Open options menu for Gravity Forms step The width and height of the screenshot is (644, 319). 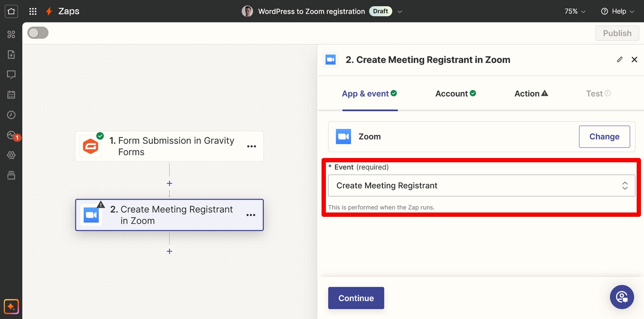[x=252, y=146]
